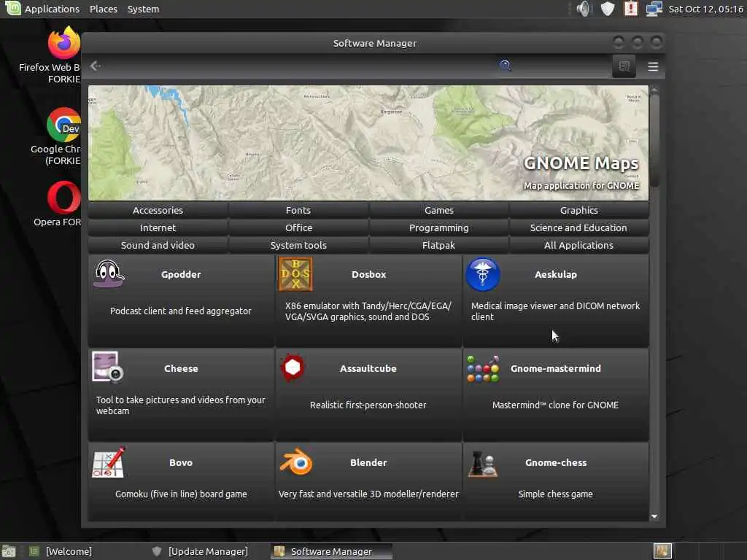Click the Gpodder headphone icon
The height and width of the screenshot is (560, 747).
pos(109,274)
